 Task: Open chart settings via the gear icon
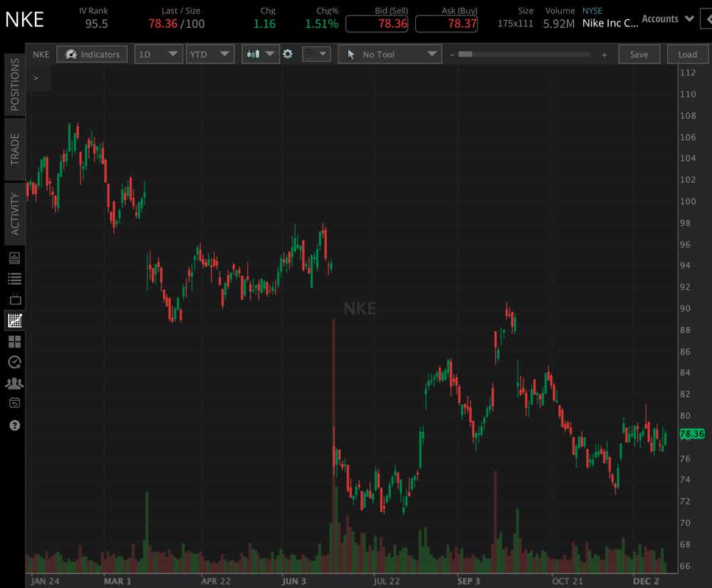288,53
